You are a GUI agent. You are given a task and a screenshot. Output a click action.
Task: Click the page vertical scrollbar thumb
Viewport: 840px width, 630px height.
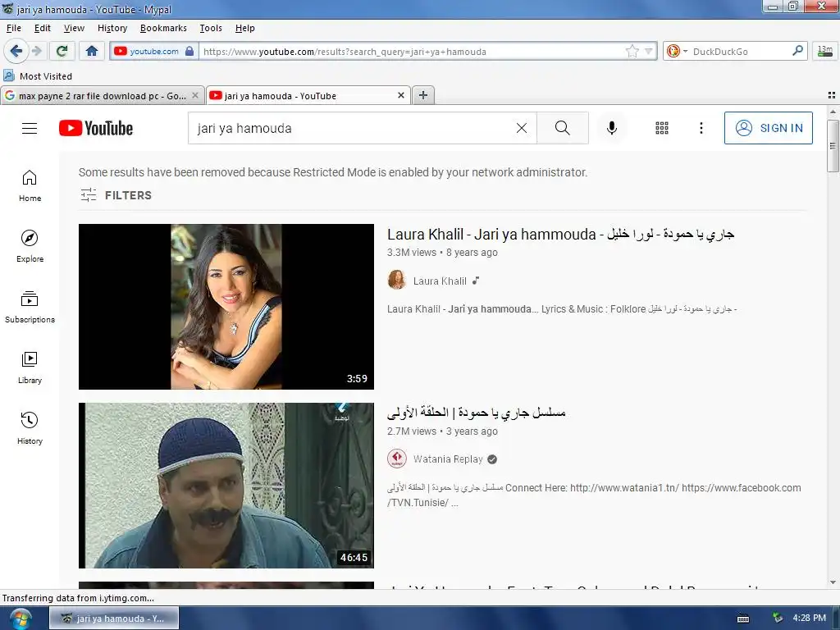pos(833,146)
